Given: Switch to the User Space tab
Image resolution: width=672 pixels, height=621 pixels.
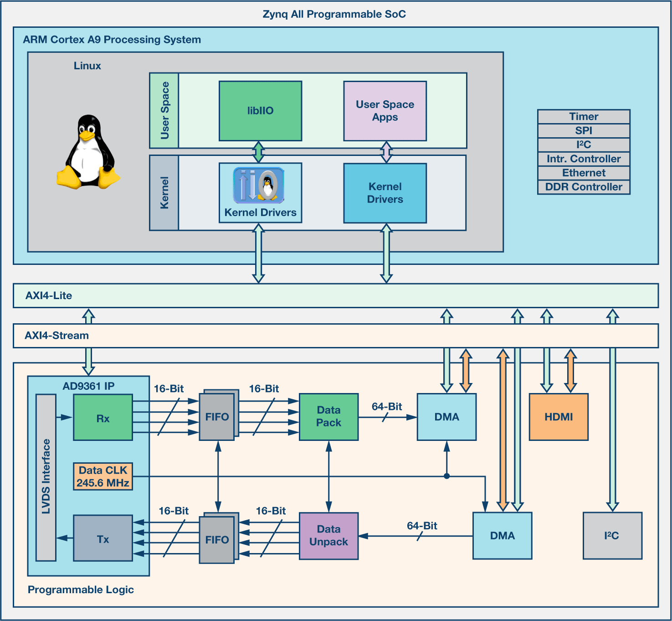Looking at the screenshot, I should 165,110.
